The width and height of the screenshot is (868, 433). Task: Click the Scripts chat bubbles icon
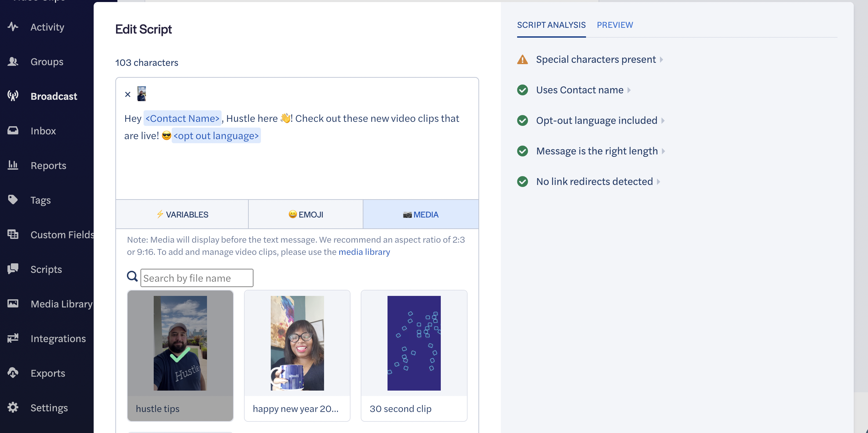13,269
